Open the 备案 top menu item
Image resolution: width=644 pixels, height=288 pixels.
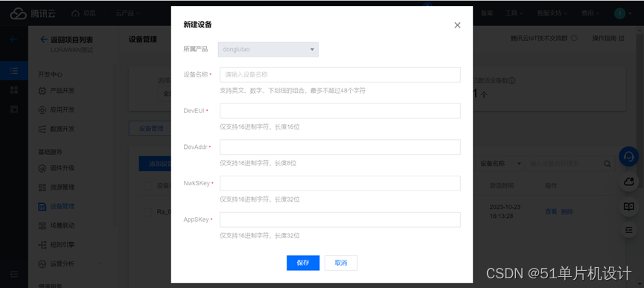tap(487, 13)
